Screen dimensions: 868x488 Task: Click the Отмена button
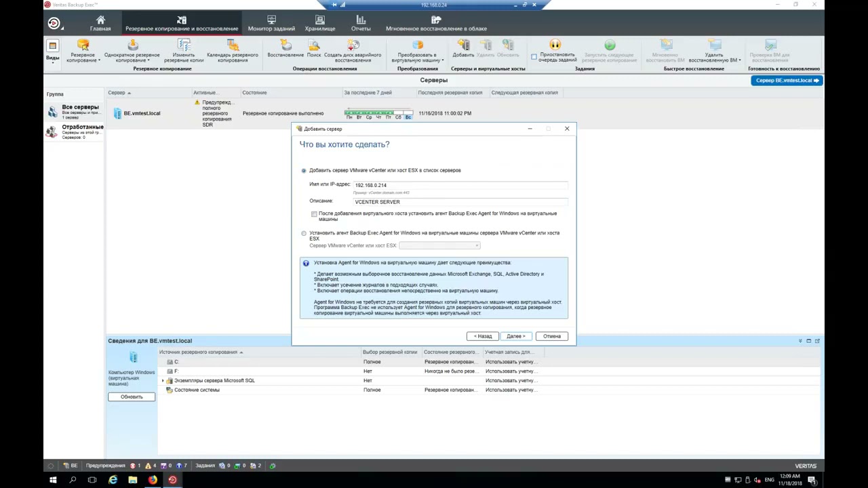click(x=551, y=336)
